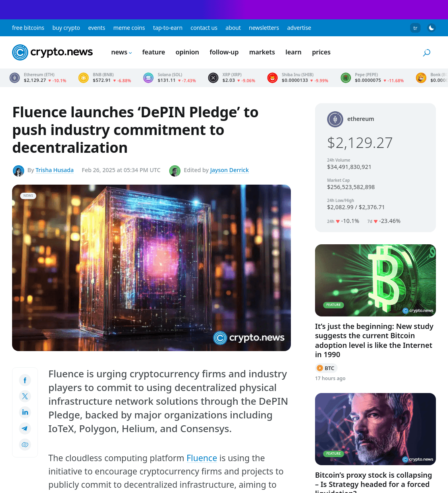Open the events link
Screen dimensions: 448x493
click(97, 28)
